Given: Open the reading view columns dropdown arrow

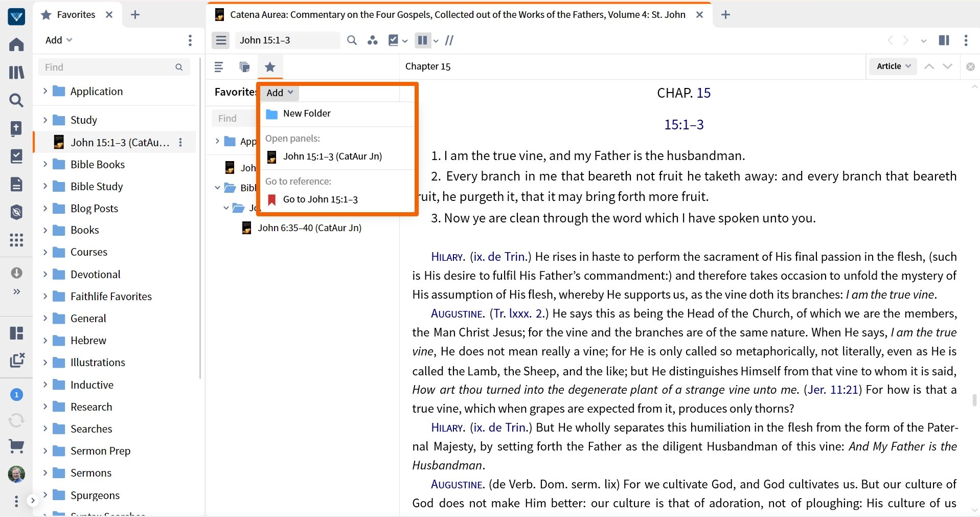Looking at the screenshot, I should click(x=436, y=41).
